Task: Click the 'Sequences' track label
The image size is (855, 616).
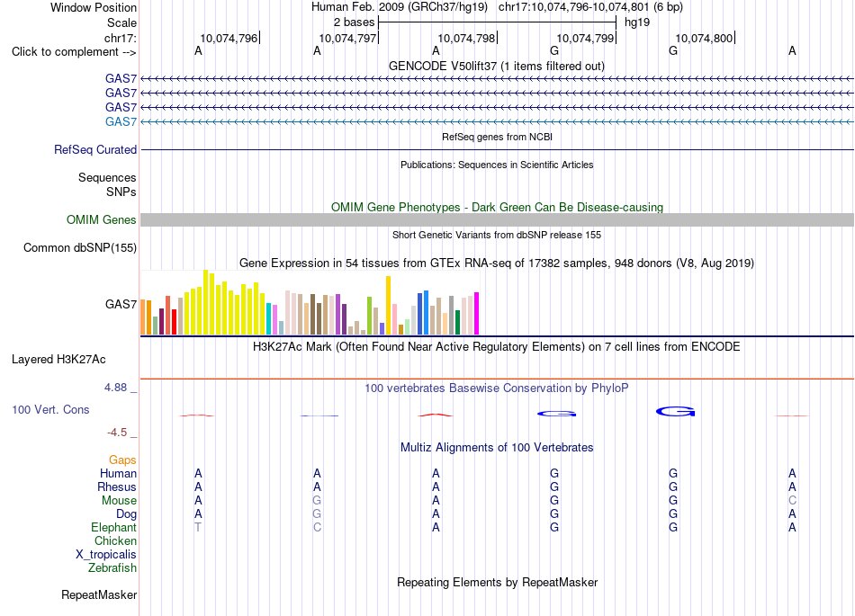Action: (x=107, y=177)
